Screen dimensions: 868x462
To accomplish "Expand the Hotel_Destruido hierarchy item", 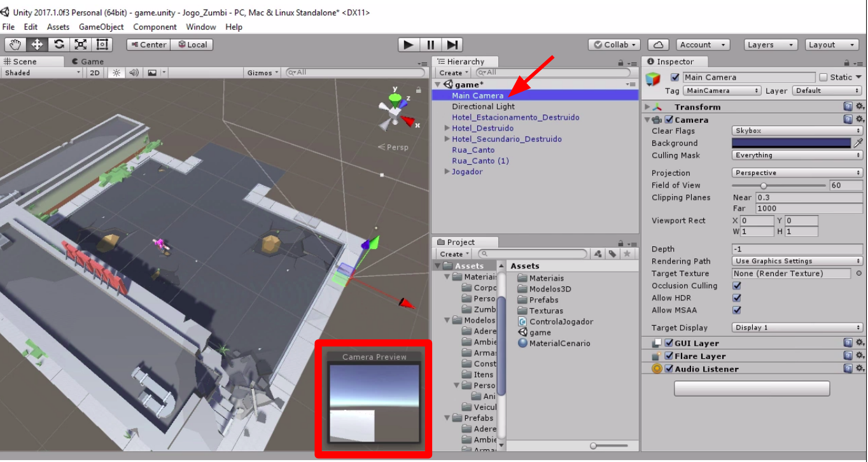I will coord(447,128).
